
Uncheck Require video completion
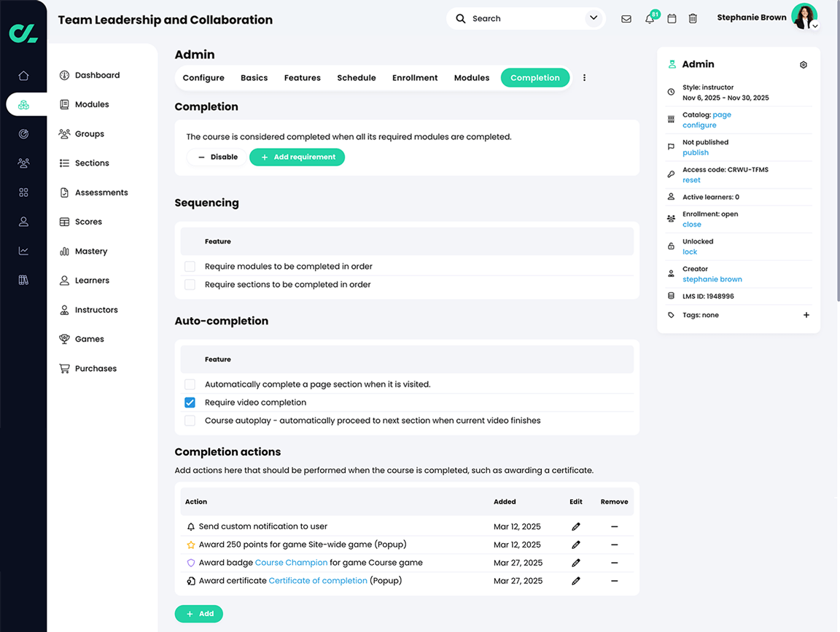point(190,402)
